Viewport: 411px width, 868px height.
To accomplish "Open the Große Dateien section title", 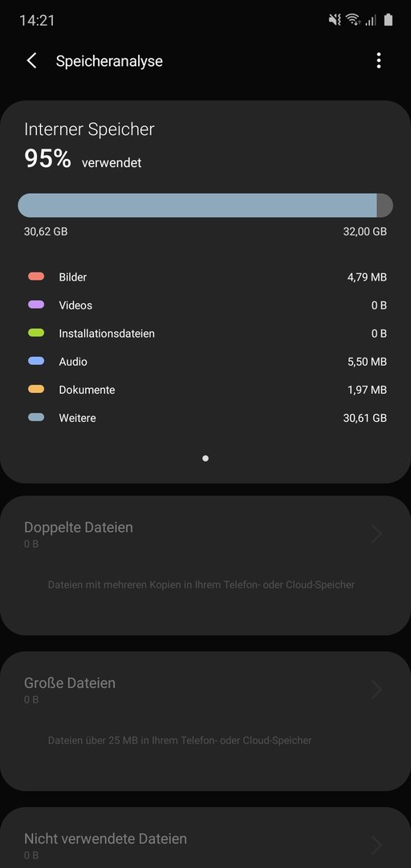I will [x=70, y=683].
